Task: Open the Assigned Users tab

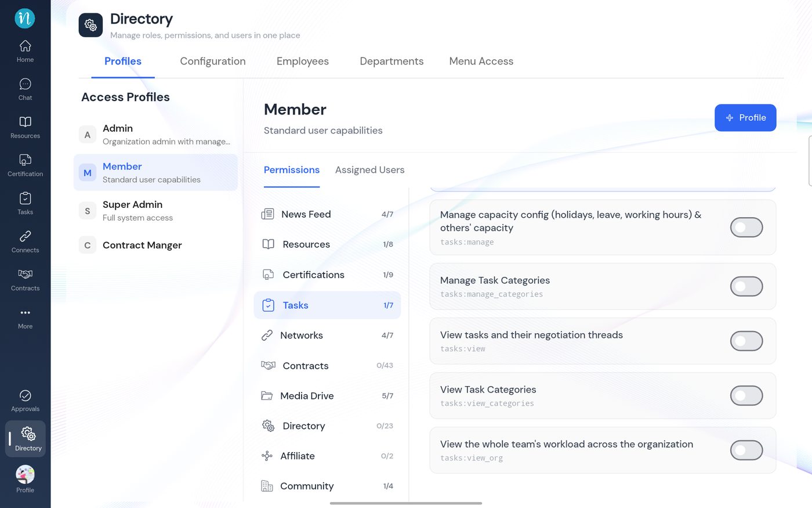Action: [x=369, y=170]
